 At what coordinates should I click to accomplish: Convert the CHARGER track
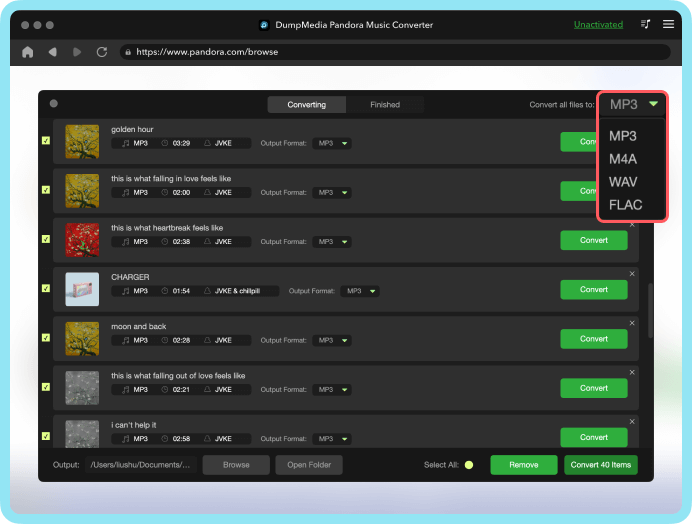pyautogui.click(x=594, y=290)
